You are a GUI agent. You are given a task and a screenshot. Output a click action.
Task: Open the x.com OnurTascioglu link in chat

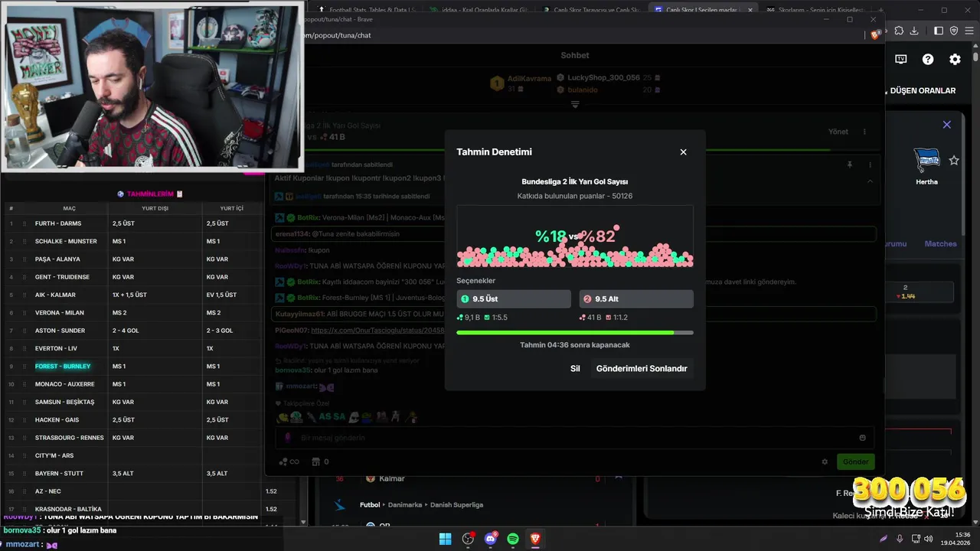tap(377, 330)
